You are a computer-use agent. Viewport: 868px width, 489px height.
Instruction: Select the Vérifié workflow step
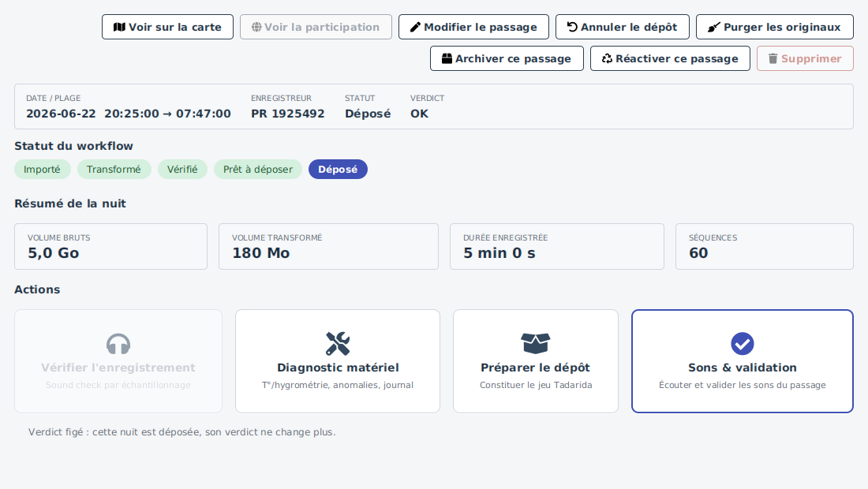tap(182, 170)
